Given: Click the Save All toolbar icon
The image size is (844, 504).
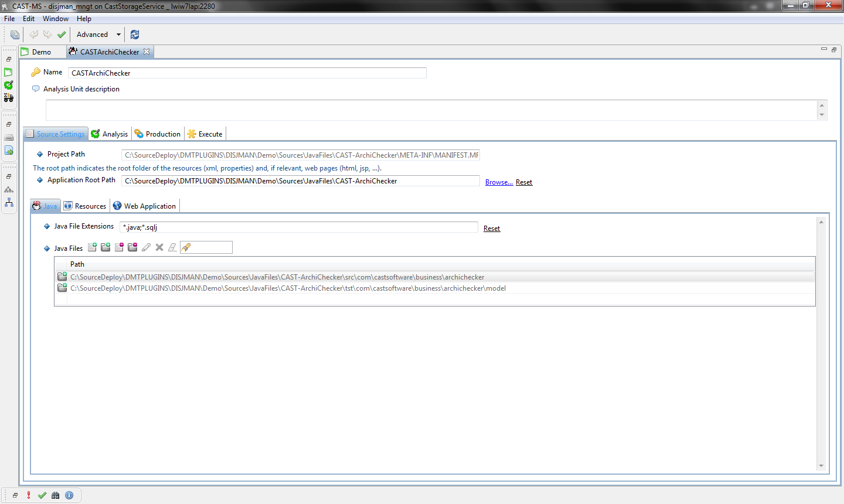Looking at the screenshot, I should (15, 35).
